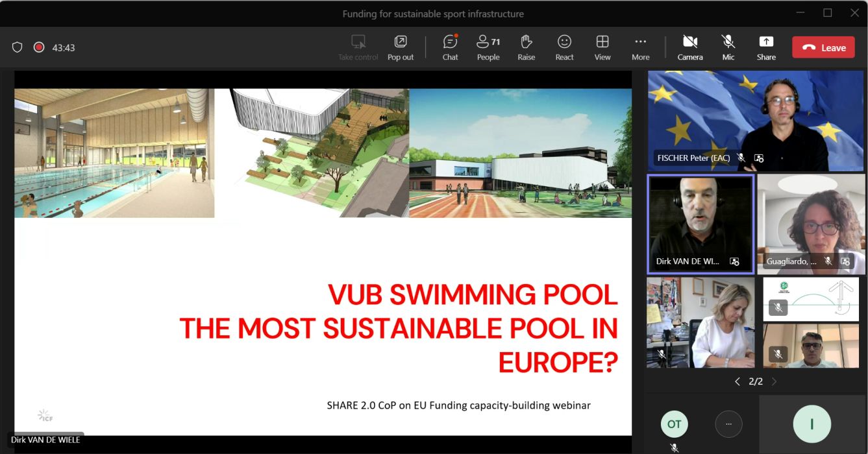The width and height of the screenshot is (868, 454).
Task: Turn on the Camera
Action: tap(690, 47)
